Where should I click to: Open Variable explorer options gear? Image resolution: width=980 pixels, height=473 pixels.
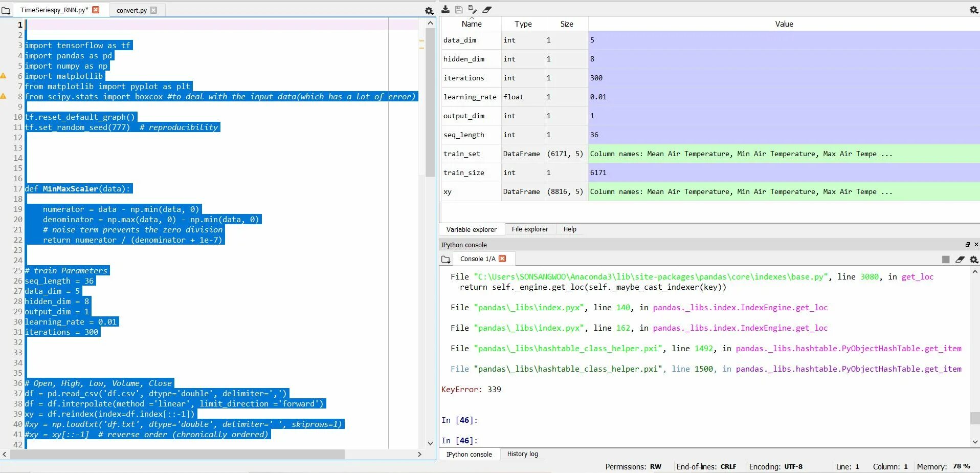tap(974, 9)
